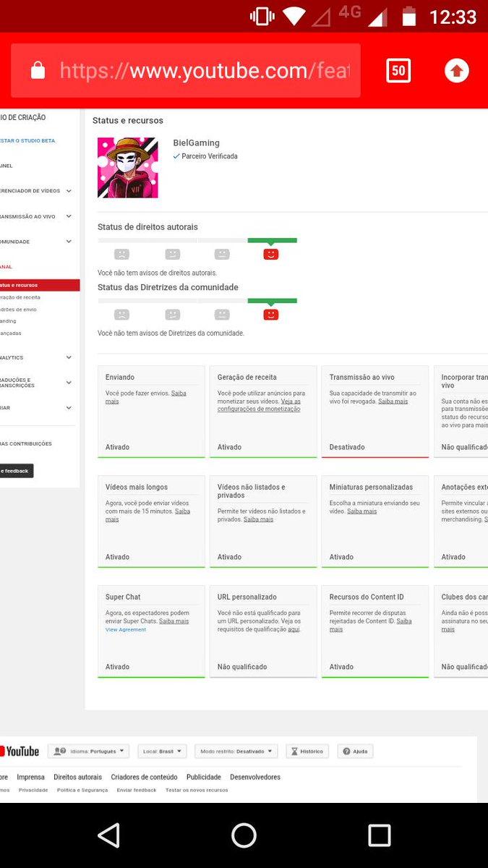Viewport: 488px width, 868px height.
Task: Click Testar o Studio Beta link
Action: point(27,140)
